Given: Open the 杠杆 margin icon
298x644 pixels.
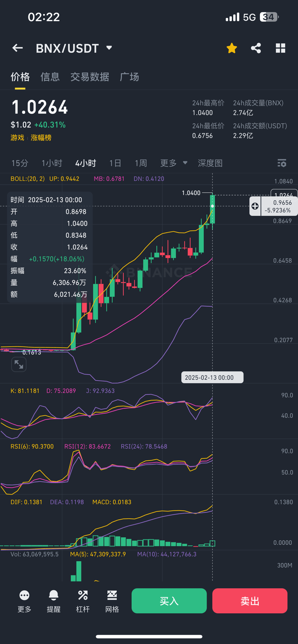Looking at the screenshot, I should coord(83,601).
